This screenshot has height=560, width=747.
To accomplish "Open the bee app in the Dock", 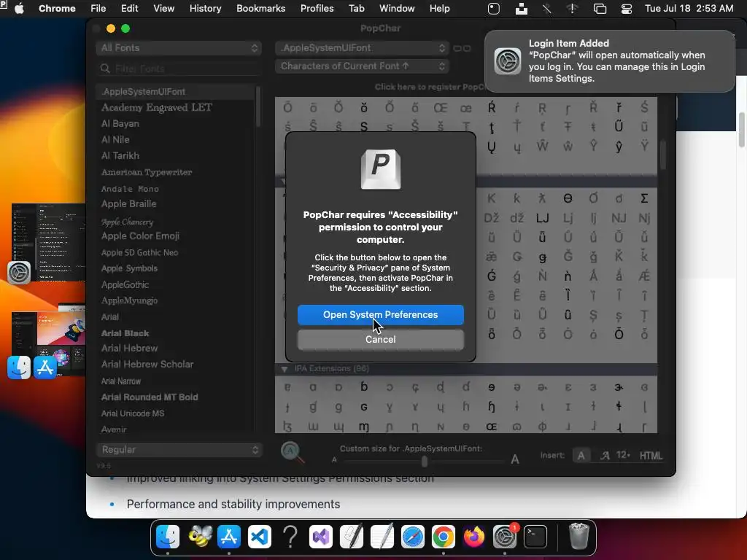I will 199,537.
